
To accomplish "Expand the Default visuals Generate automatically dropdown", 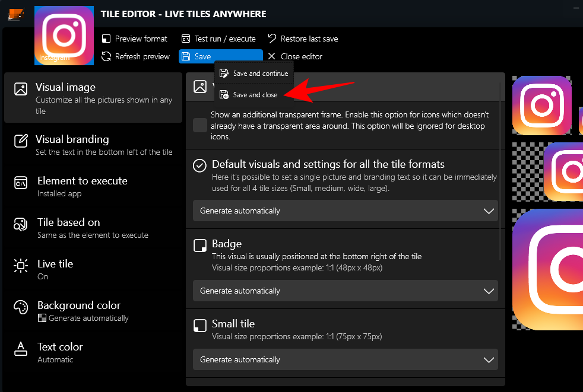I will point(345,211).
